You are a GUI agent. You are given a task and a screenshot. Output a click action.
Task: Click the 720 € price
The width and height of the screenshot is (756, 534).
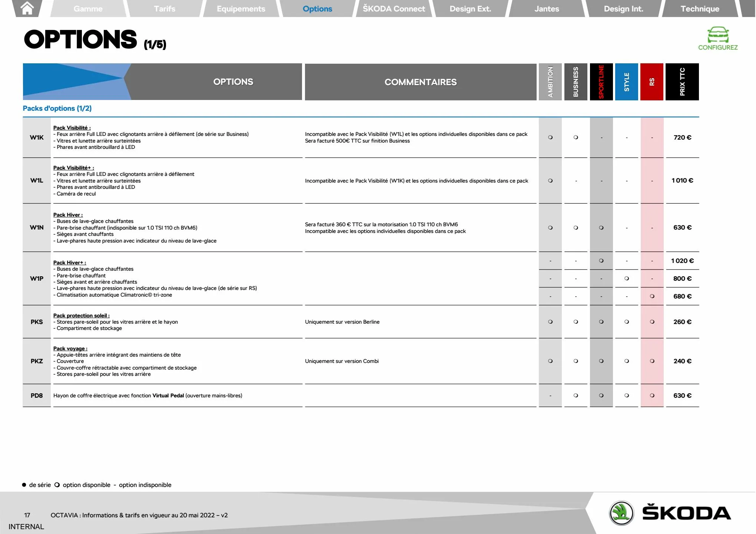[682, 137]
